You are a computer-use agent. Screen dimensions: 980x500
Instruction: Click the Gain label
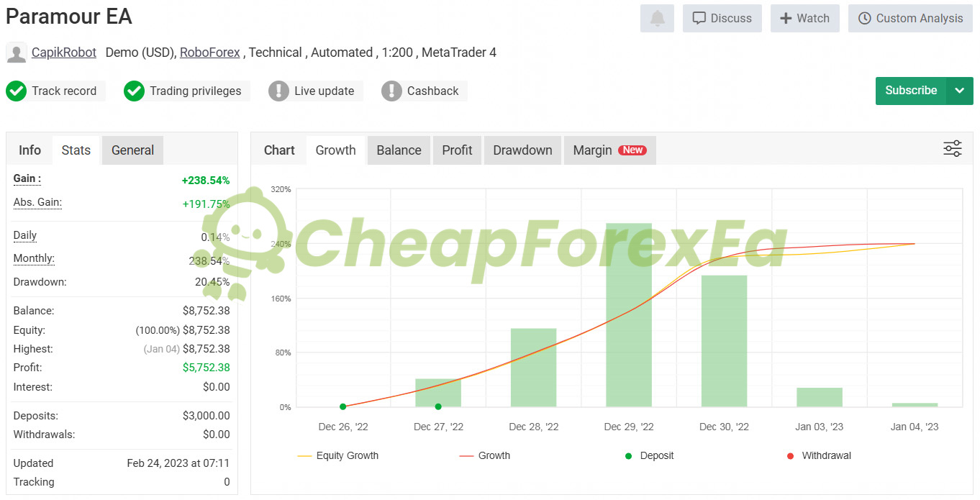[27, 178]
